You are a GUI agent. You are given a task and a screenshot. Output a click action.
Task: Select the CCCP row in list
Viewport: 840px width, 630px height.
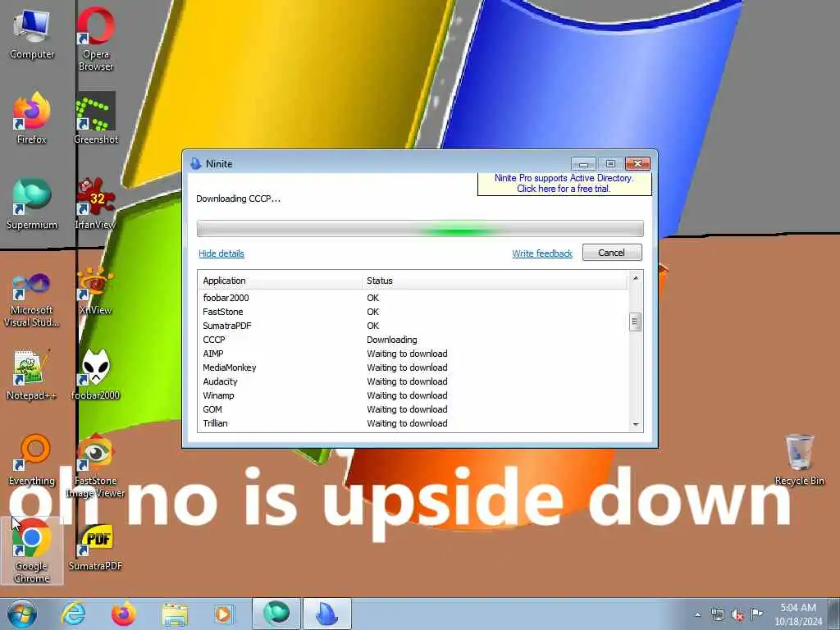413,340
